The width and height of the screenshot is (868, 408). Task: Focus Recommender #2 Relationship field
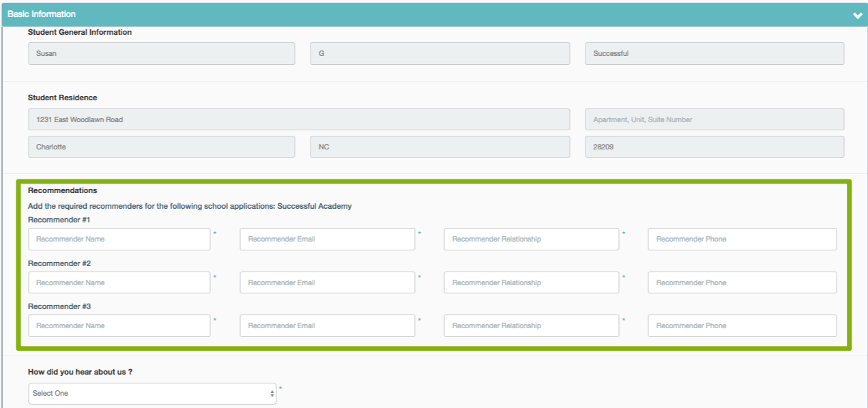pyautogui.click(x=532, y=282)
